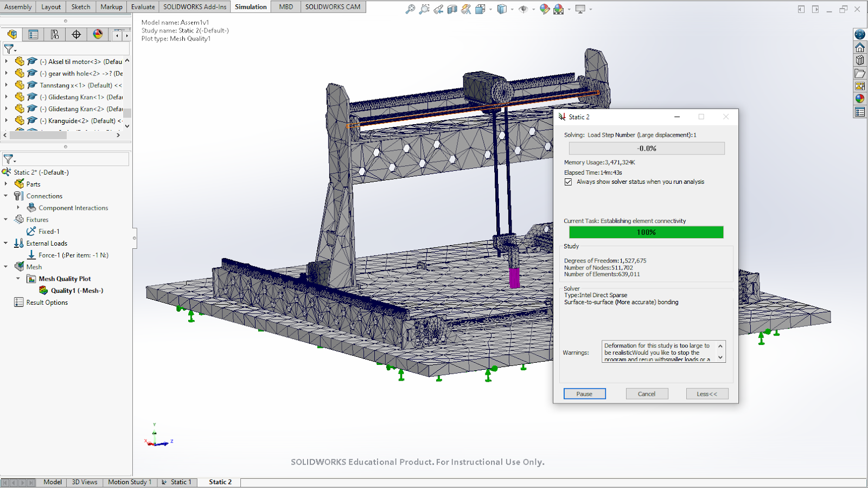Open the SOLIDWORKS CAM tab
Screen dimensions: 868x488
pos(333,7)
